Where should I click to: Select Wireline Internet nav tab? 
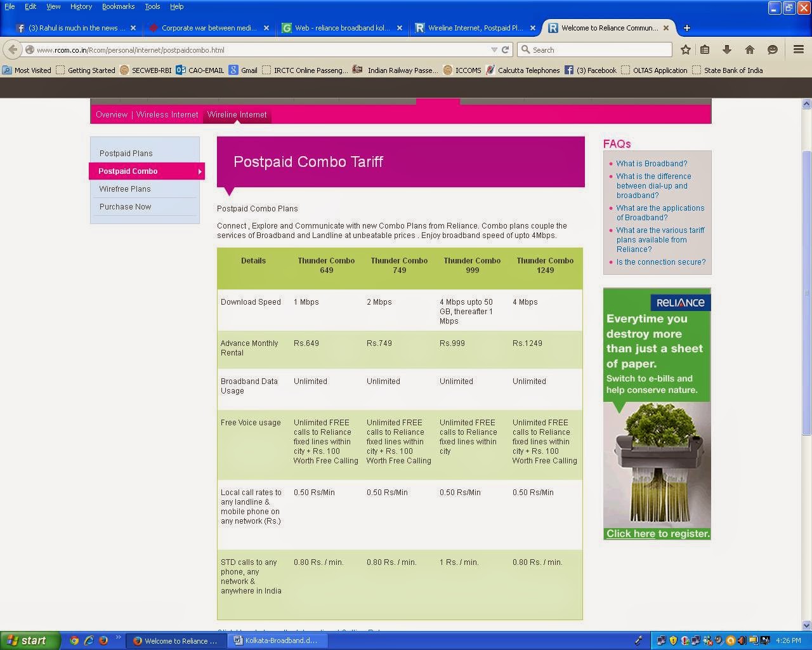[x=237, y=115]
